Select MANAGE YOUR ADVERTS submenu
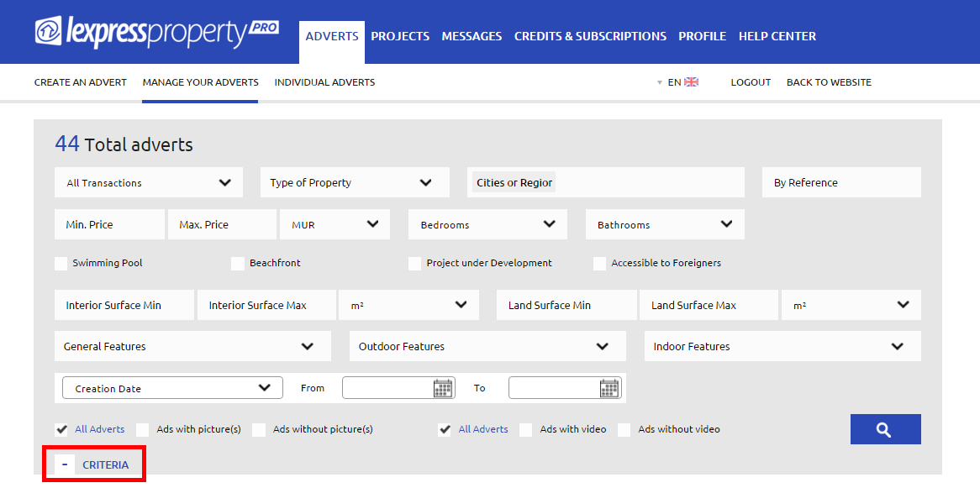Screen dimensions: 980x488 [200, 81]
